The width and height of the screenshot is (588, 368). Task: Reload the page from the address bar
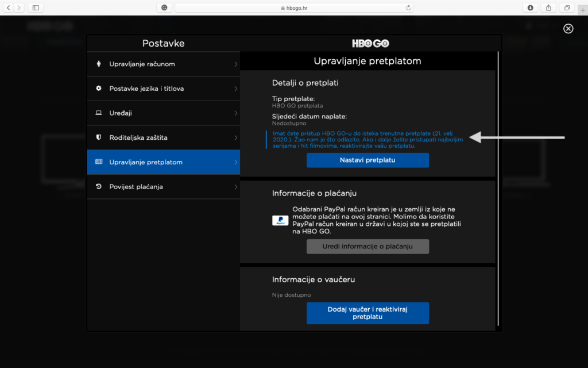[x=408, y=7]
